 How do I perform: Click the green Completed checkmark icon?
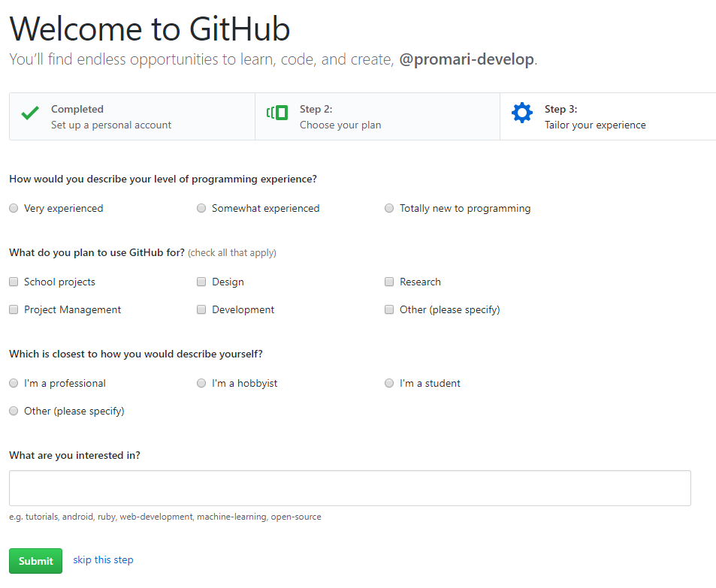pos(30,113)
